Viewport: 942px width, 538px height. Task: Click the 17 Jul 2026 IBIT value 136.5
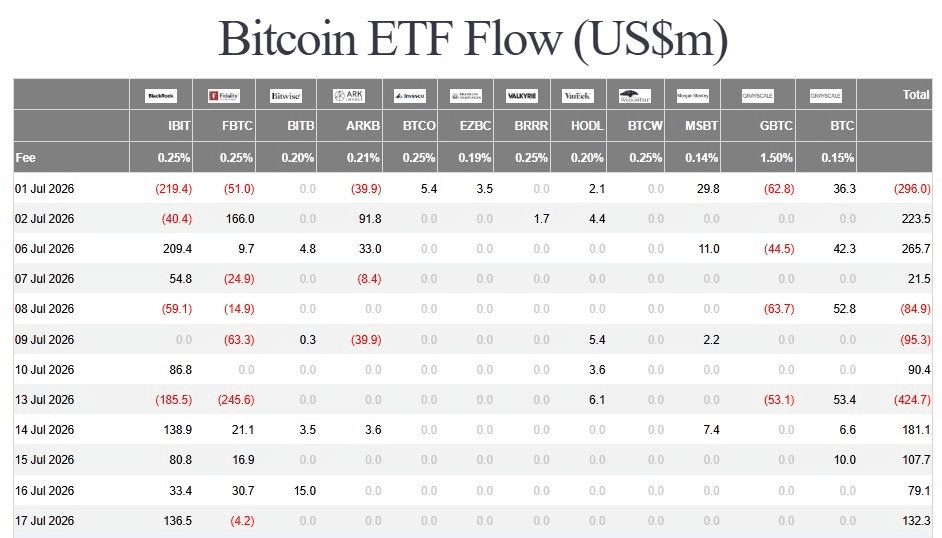[178, 521]
